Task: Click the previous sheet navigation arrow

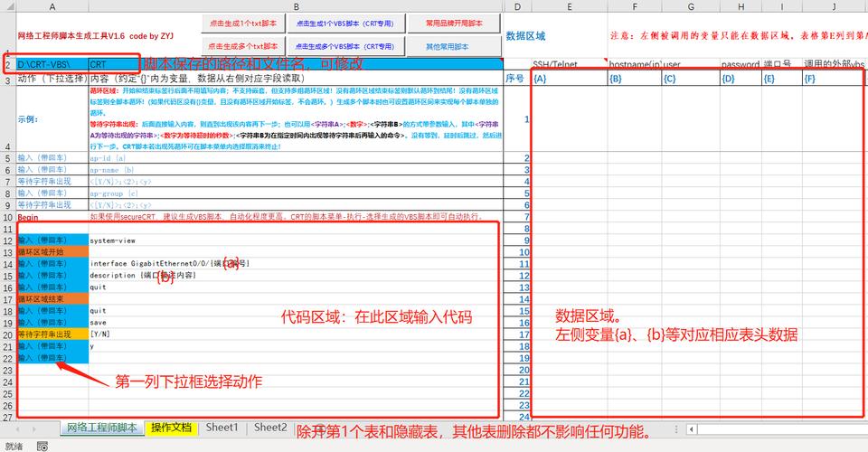Action: 18,428
